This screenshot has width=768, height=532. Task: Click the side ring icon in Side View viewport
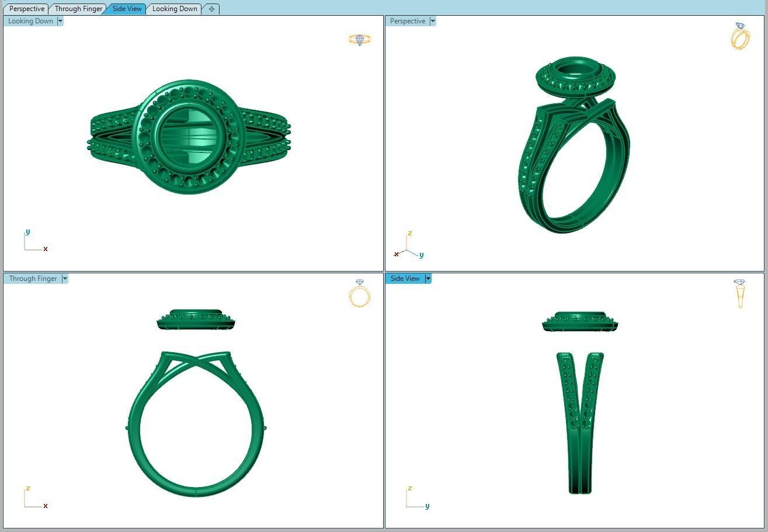click(739, 294)
